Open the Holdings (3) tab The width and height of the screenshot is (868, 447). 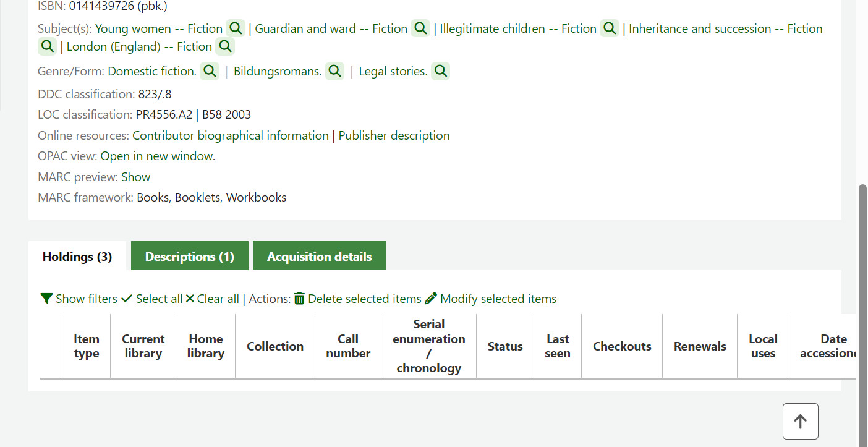pos(77,257)
